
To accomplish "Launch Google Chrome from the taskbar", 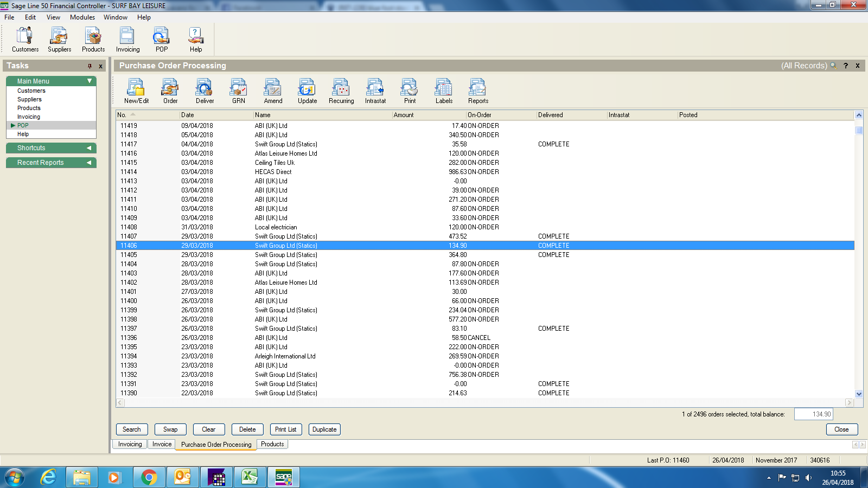I will coord(149,477).
